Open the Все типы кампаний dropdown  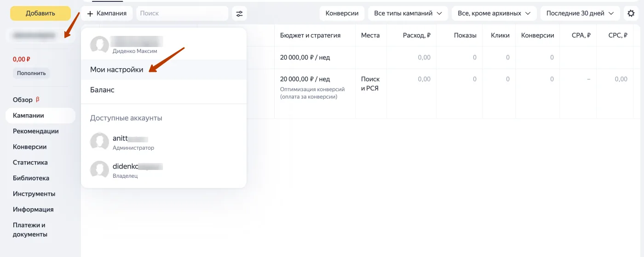click(408, 13)
